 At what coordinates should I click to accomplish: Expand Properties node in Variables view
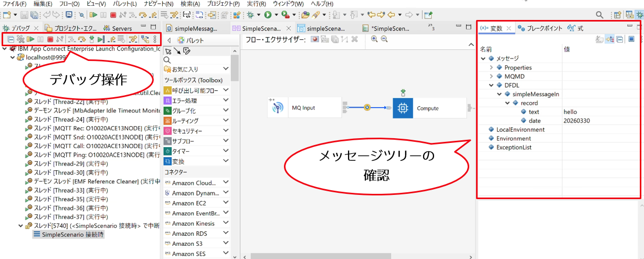tap(491, 67)
